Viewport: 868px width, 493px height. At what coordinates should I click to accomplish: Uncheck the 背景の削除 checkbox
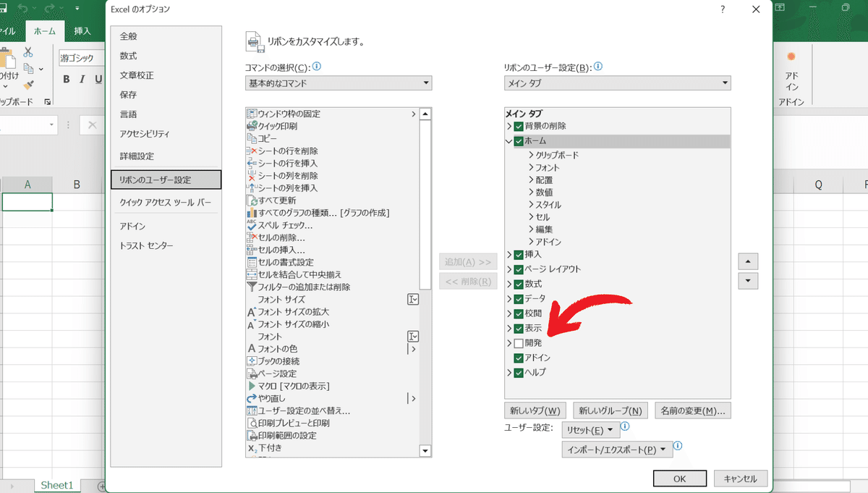click(x=519, y=126)
